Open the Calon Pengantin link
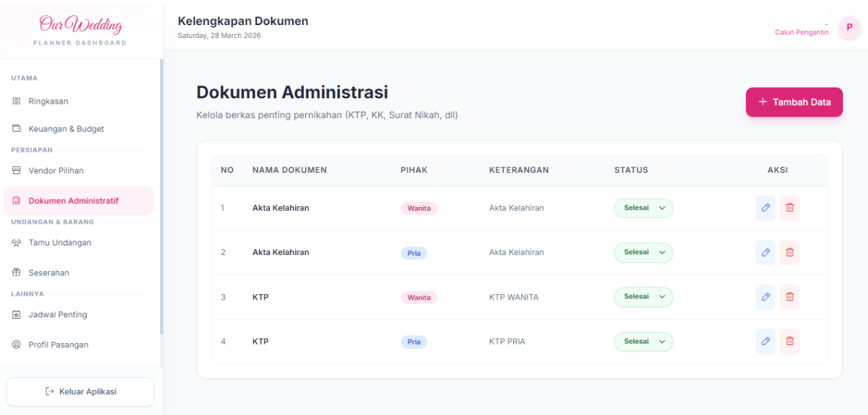 802,31
